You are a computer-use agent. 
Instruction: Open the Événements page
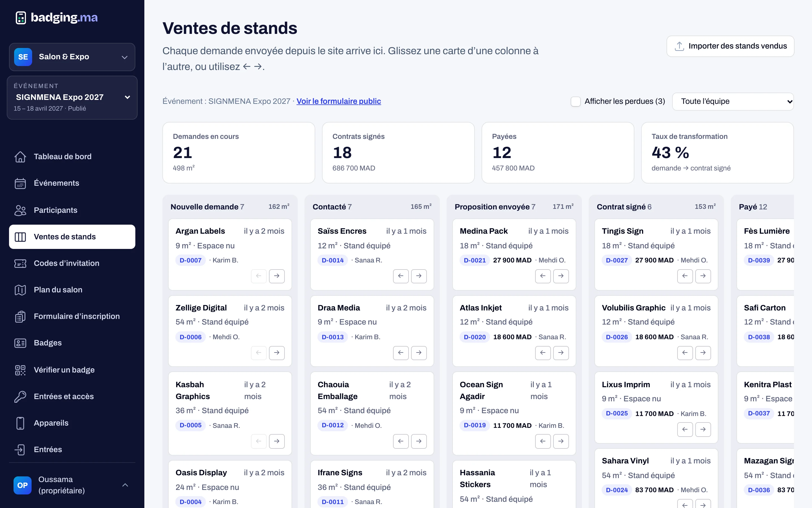(x=72, y=183)
